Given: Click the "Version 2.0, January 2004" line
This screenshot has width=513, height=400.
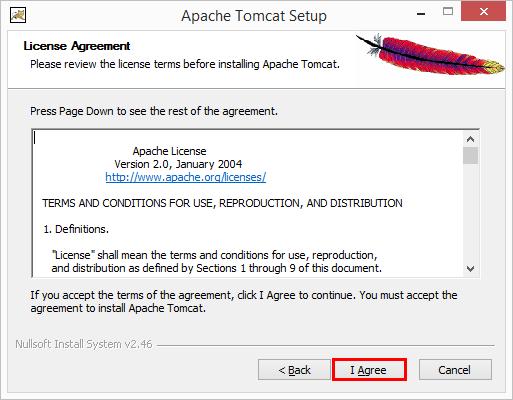Looking at the screenshot, I should pos(178,164).
